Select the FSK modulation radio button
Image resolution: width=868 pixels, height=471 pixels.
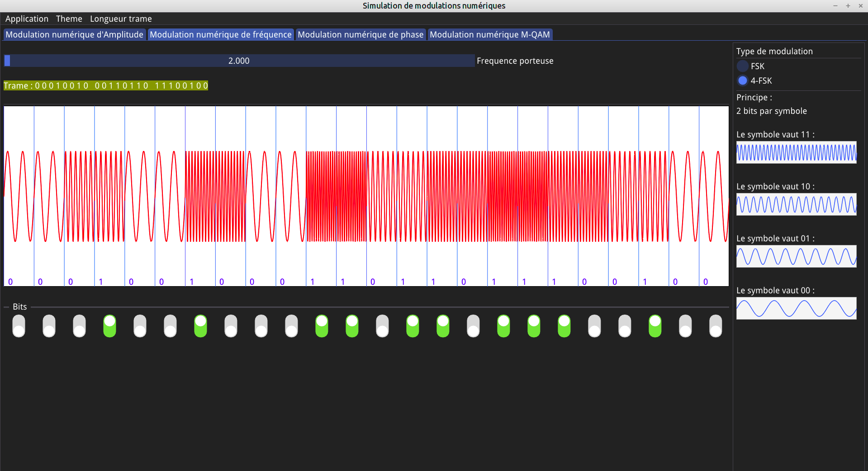point(743,66)
